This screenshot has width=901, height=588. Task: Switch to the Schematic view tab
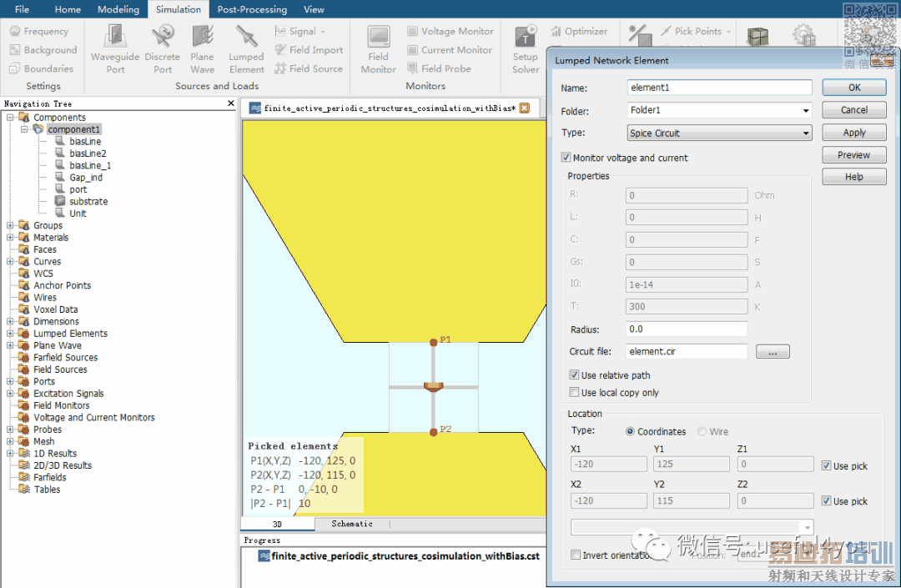point(351,524)
